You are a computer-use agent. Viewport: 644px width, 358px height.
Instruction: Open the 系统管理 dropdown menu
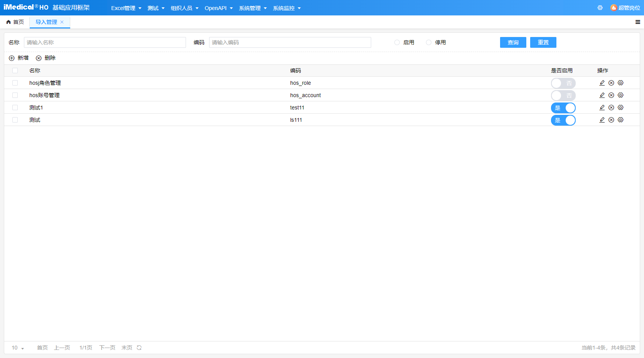tap(253, 8)
